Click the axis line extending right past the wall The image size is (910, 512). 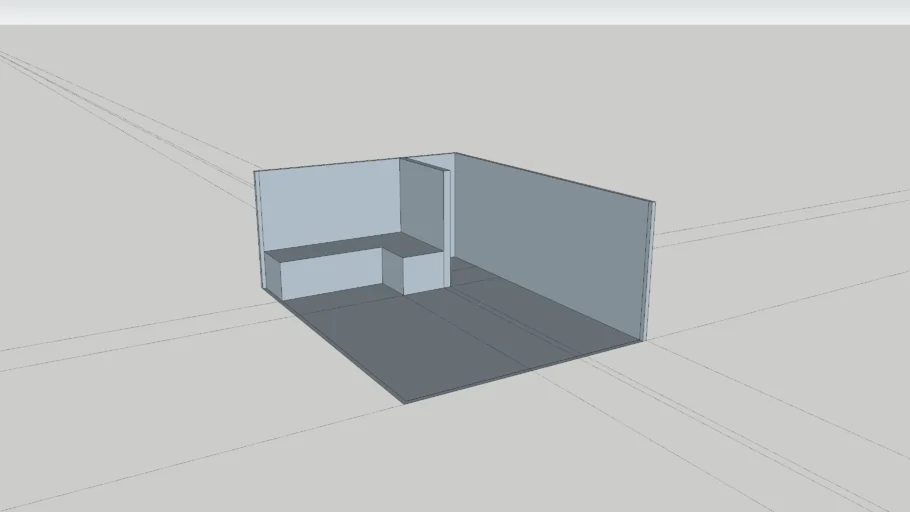pyautogui.click(x=780, y=216)
